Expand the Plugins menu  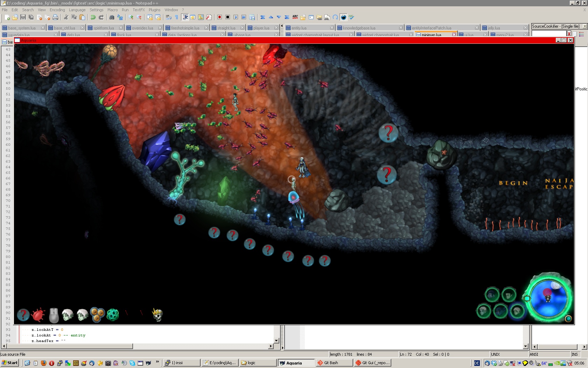coord(154,10)
